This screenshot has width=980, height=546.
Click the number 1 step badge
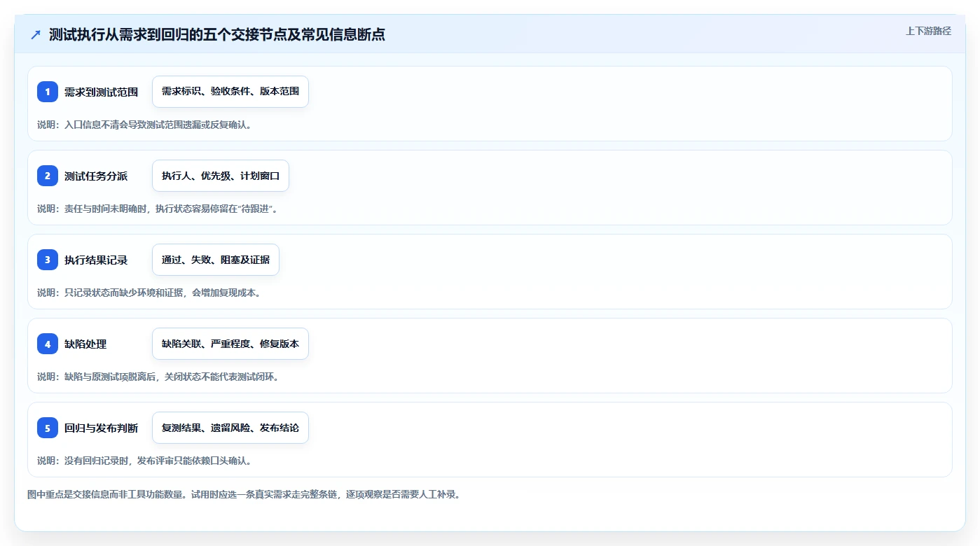[48, 92]
